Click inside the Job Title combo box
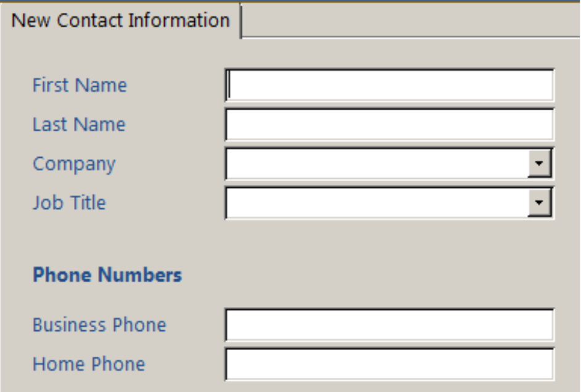 [x=376, y=203]
